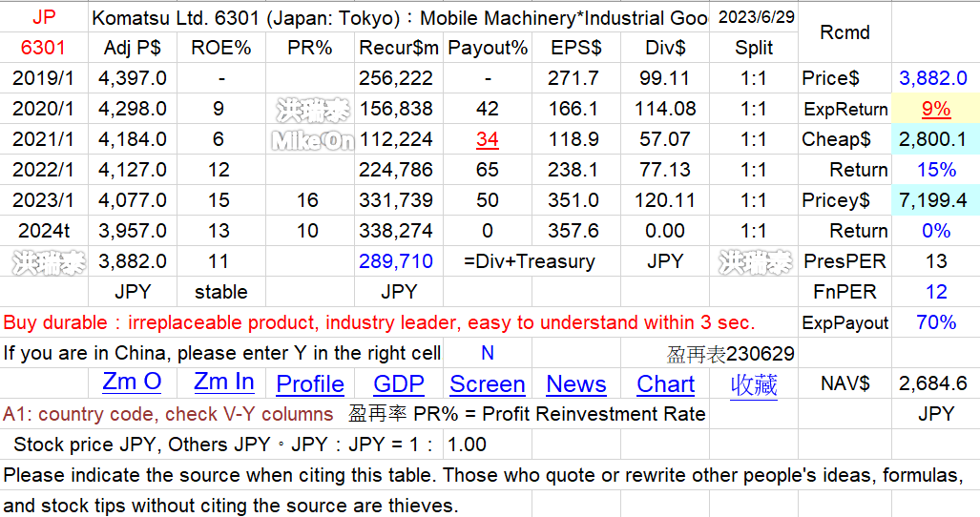Click the EPS value 357.6

[573, 231]
